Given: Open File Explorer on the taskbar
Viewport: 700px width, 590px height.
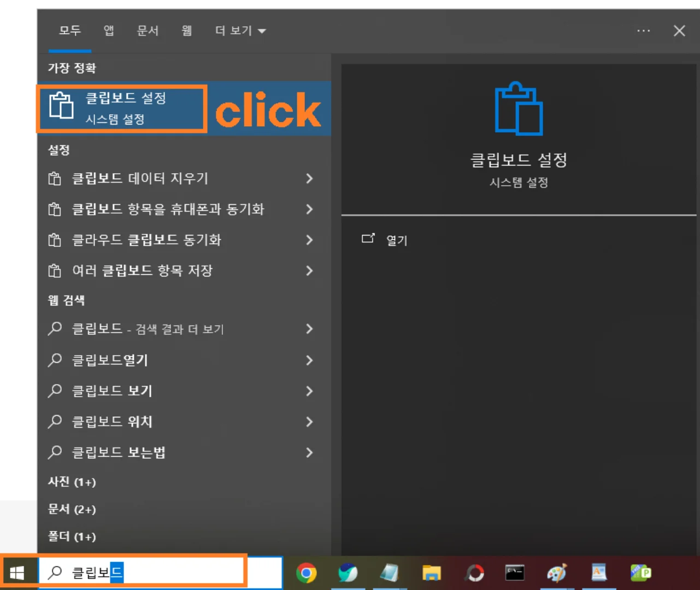Looking at the screenshot, I should 432,573.
